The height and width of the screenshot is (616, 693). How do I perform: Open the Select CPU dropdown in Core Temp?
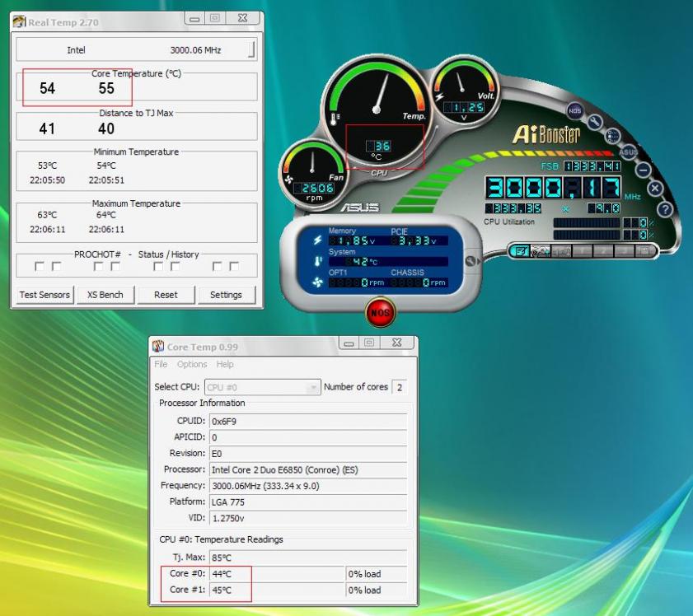click(x=263, y=387)
